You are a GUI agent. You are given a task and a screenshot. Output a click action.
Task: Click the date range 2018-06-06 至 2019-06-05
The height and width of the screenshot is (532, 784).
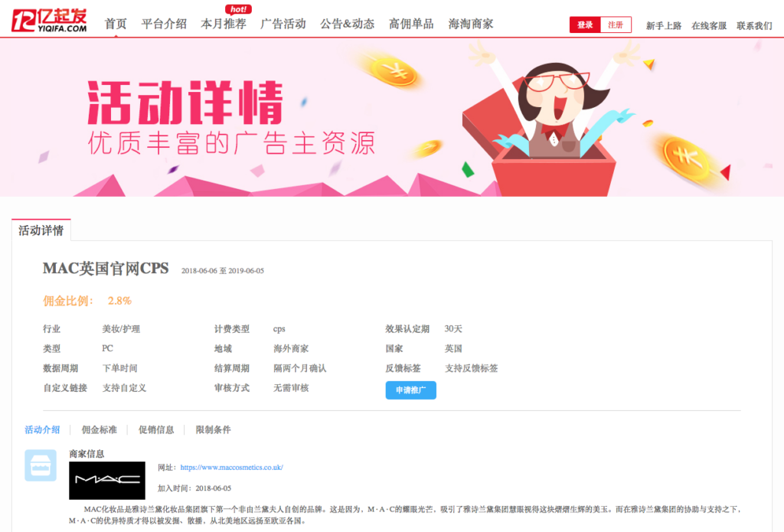223,270
